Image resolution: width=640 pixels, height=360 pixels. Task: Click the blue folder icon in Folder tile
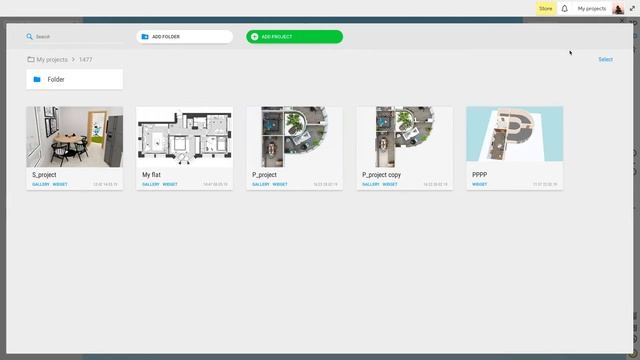(37, 79)
